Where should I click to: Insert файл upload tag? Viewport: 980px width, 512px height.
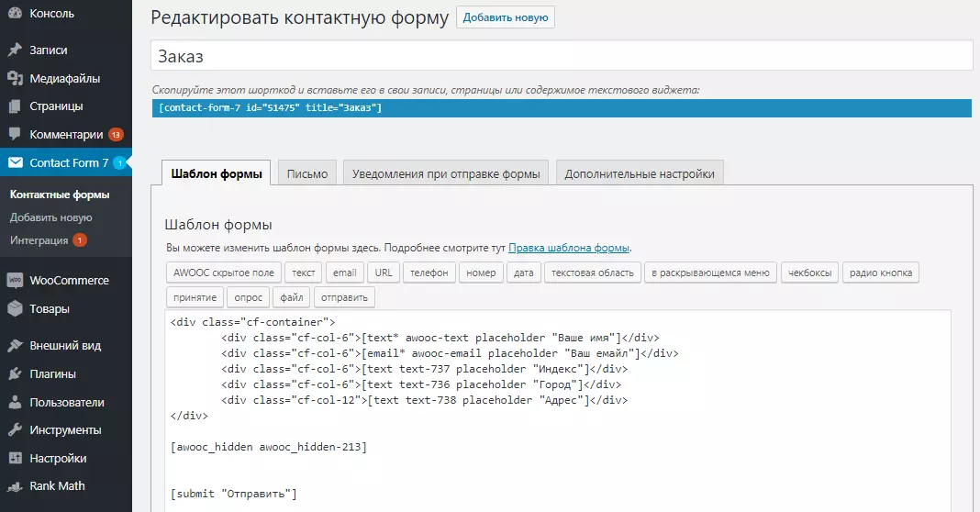tap(291, 297)
